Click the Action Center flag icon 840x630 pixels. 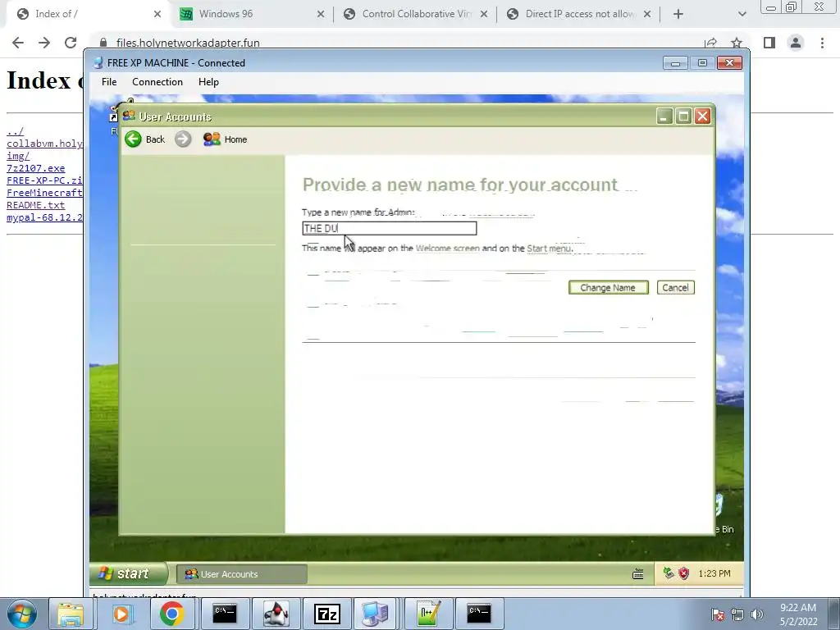(718, 614)
